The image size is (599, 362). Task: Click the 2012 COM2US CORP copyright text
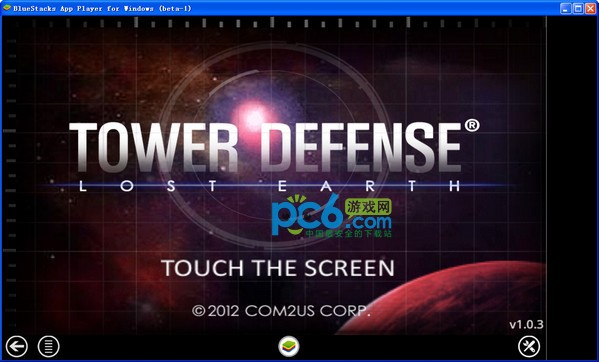click(x=281, y=311)
